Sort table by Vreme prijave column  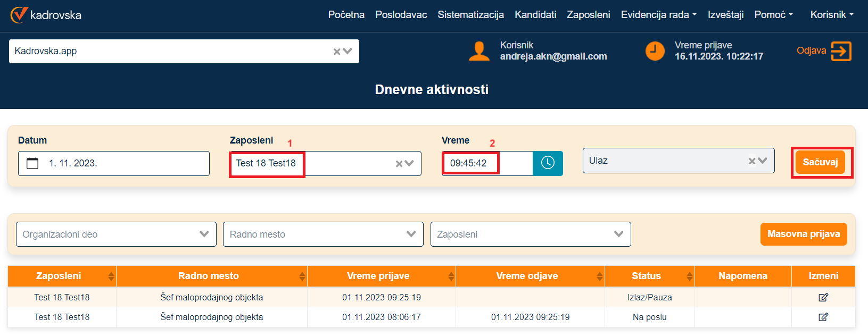tap(451, 276)
